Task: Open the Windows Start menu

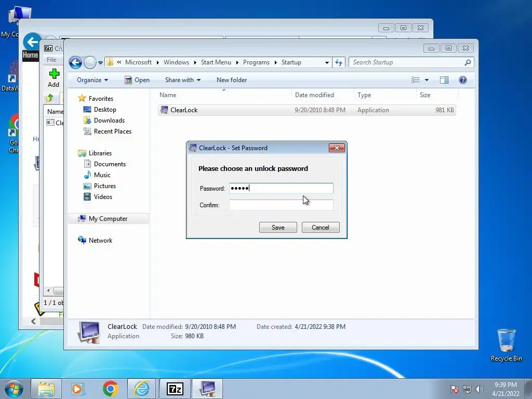Action: coord(14,389)
